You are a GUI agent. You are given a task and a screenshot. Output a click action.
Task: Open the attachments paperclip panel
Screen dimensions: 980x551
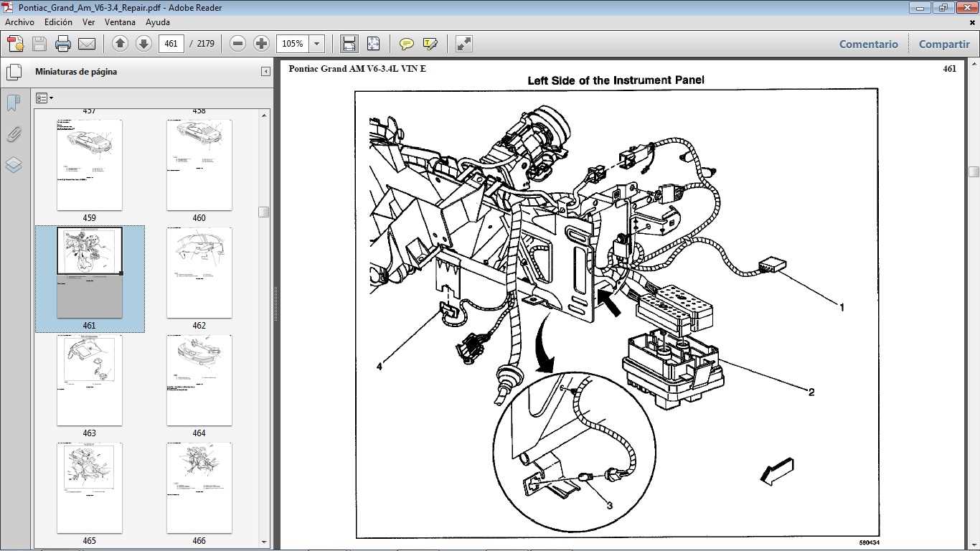pyautogui.click(x=14, y=134)
